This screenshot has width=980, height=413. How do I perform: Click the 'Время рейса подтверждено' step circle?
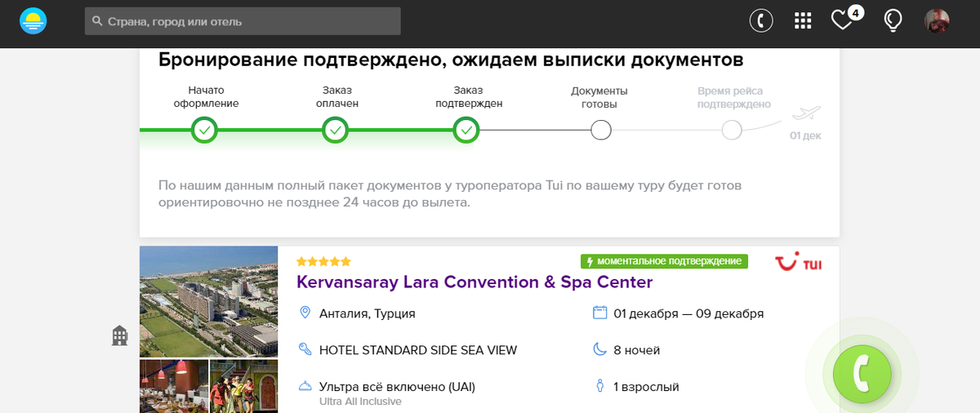coord(732,130)
